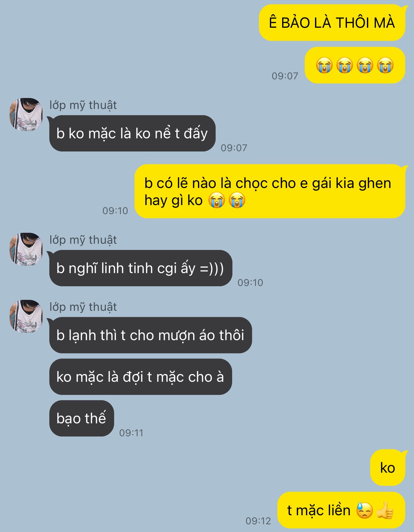Image resolution: width=414 pixels, height=532 pixels.
Task: Tap the 'b nghĩ linh tinh cgi ấy' bubble
Action: (140, 268)
